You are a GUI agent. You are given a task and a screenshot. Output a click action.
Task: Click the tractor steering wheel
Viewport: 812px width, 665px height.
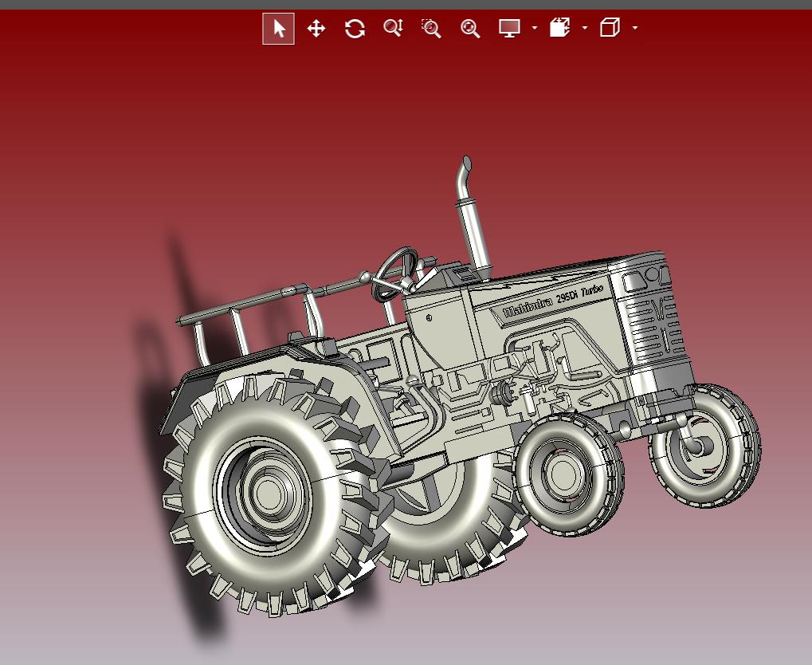396,273
